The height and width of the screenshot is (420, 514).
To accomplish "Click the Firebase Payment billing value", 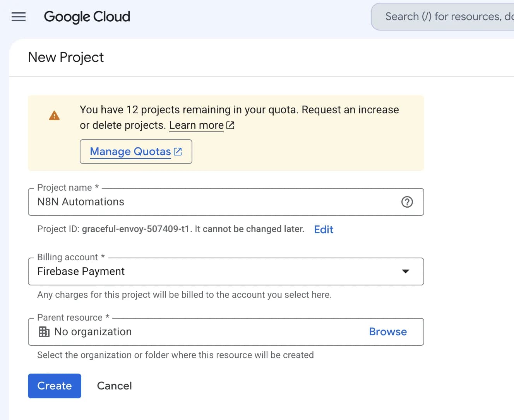I will point(81,271).
